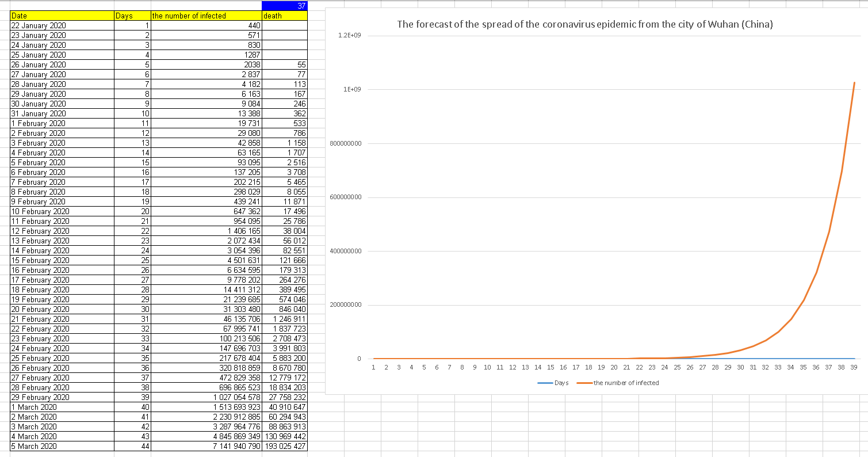Select the 'Date' header cell
The height and width of the screenshot is (457, 868).
(x=62, y=16)
